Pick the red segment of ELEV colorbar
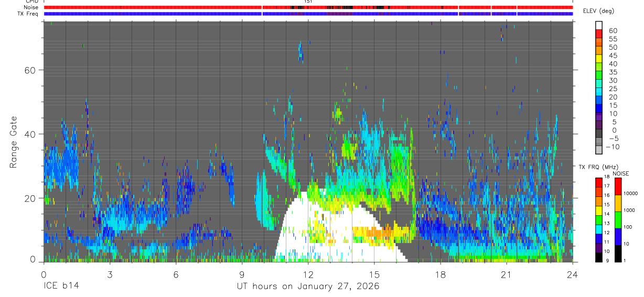The width and height of the screenshot is (644, 297). [x=599, y=35]
